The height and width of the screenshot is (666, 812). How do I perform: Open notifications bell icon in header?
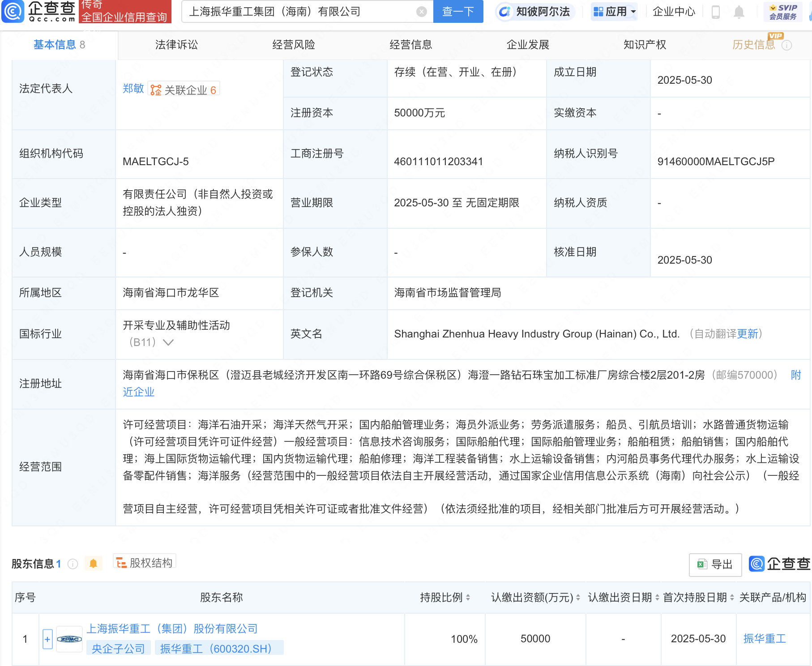pos(739,12)
